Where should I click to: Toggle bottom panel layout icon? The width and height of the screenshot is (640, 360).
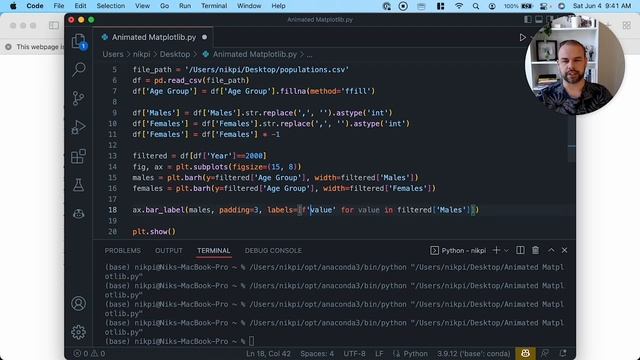pyautogui.click(x=539, y=20)
